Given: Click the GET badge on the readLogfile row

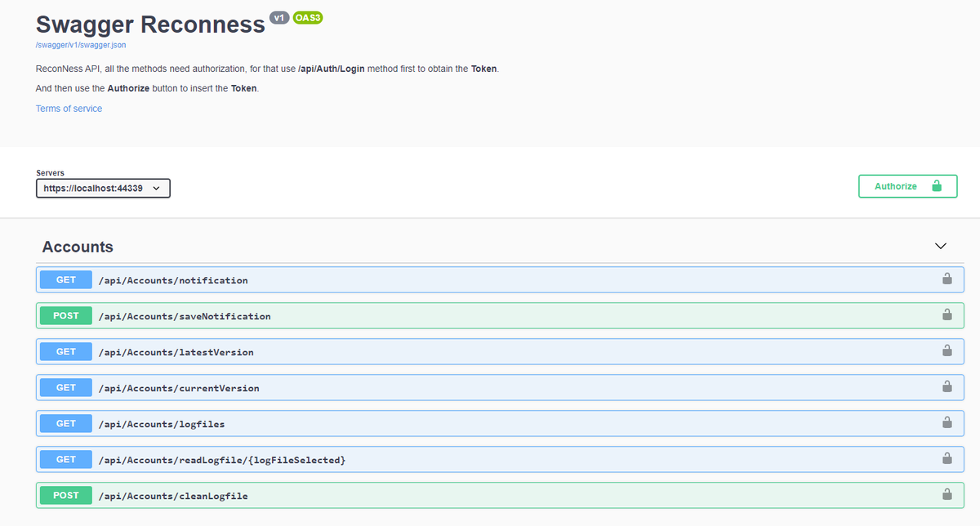Looking at the screenshot, I should tap(66, 460).
